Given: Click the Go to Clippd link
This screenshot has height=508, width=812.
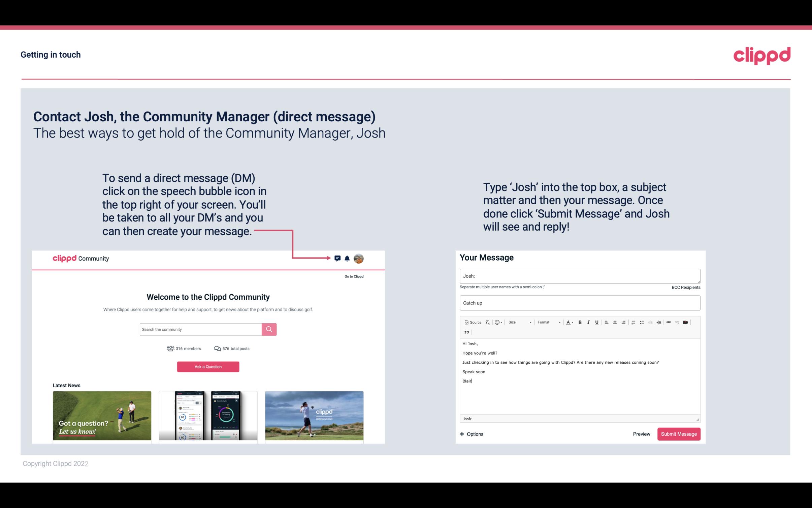Looking at the screenshot, I should pyautogui.click(x=353, y=276).
